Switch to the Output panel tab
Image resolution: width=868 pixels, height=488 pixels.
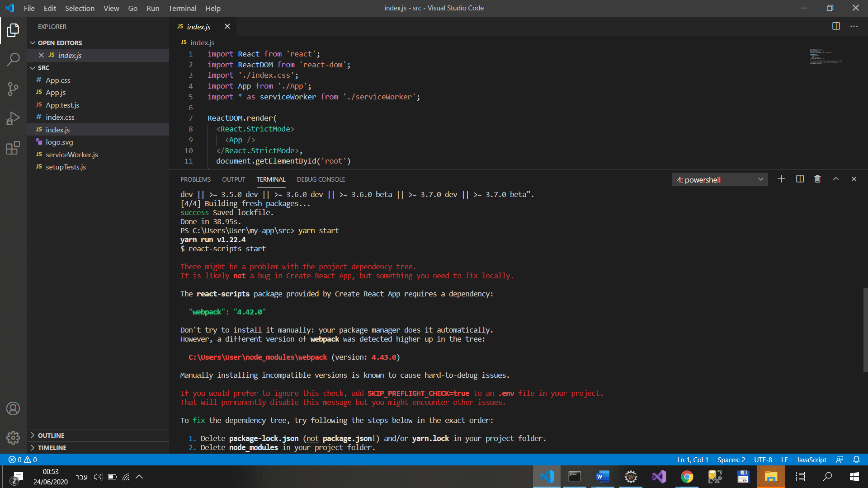point(234,179)
